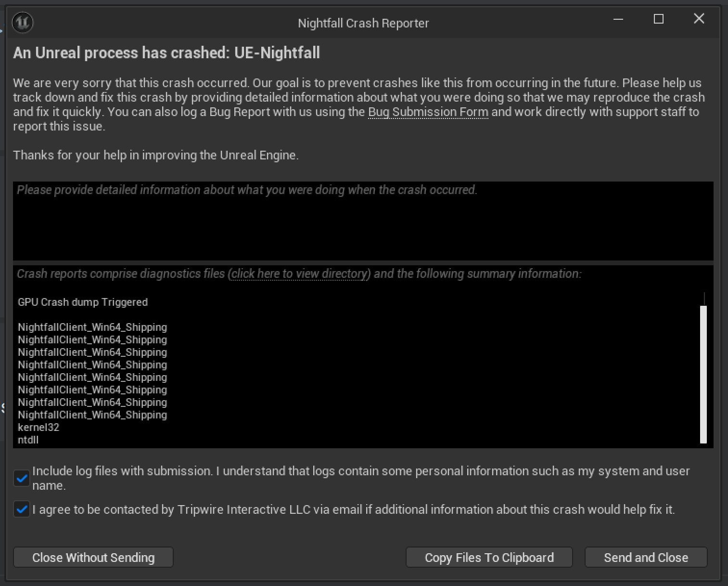728x586 pixels.
Task: Click Send and Close button
Action: pos(646,558)
